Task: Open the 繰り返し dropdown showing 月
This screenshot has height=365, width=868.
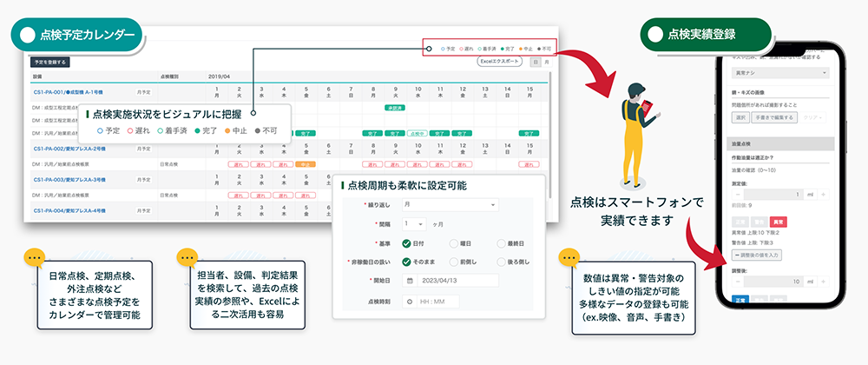Action: tap(450, 205)
